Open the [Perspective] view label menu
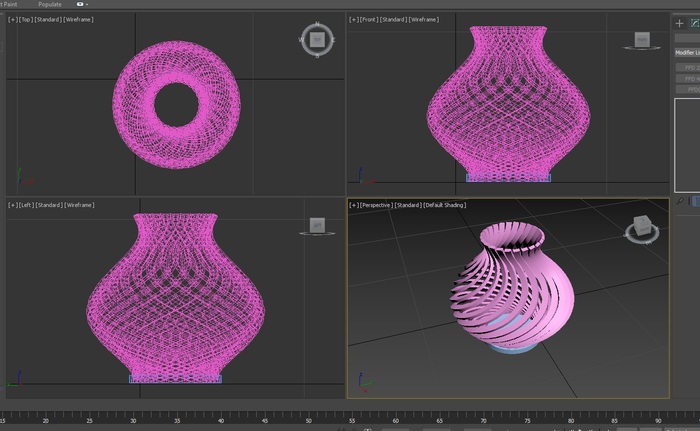 click(376, 205)
